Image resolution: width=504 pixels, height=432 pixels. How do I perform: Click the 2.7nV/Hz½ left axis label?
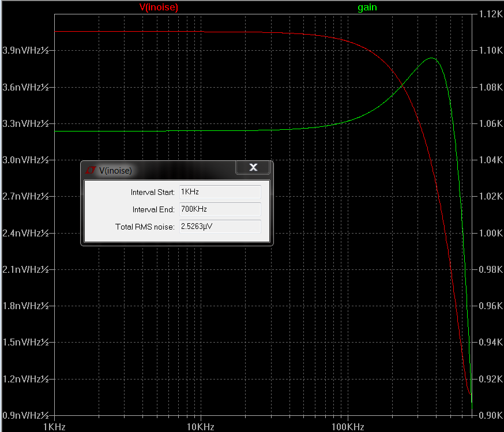point(25,196)
